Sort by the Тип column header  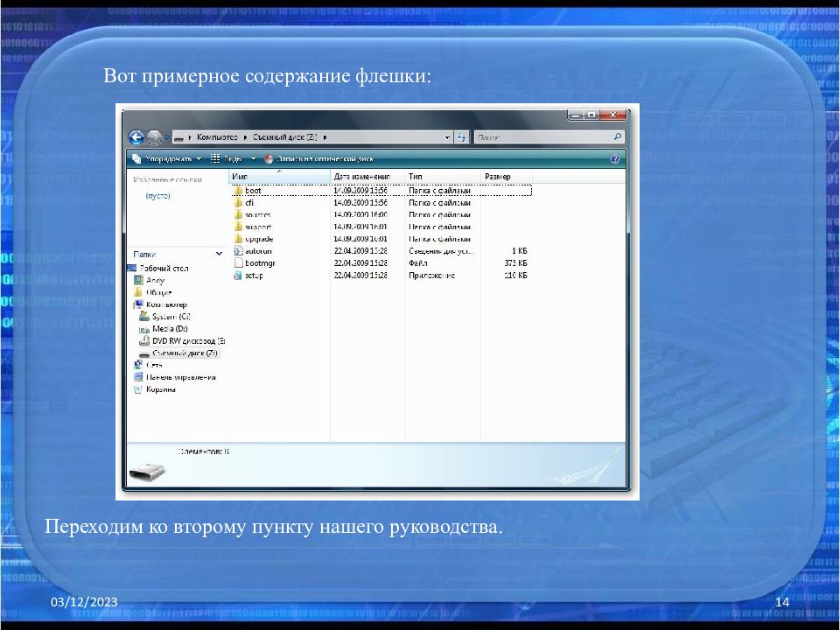(443, 176)
